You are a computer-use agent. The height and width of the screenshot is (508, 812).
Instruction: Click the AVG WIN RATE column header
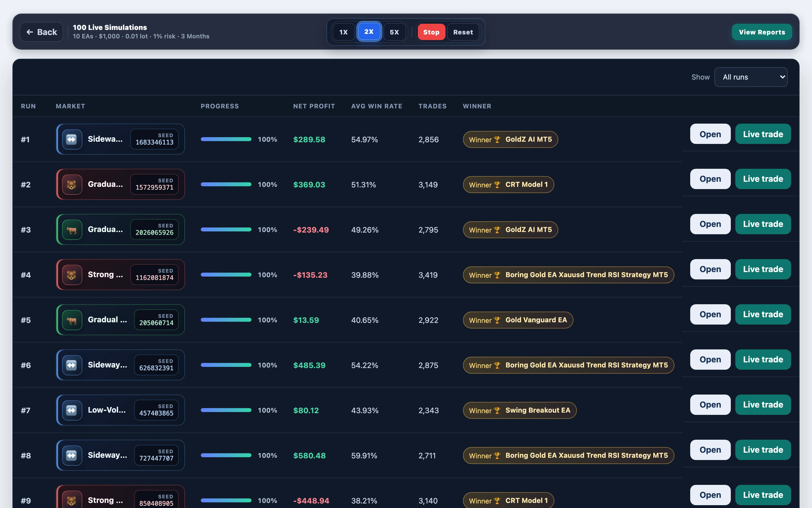(x=376, y=106)
